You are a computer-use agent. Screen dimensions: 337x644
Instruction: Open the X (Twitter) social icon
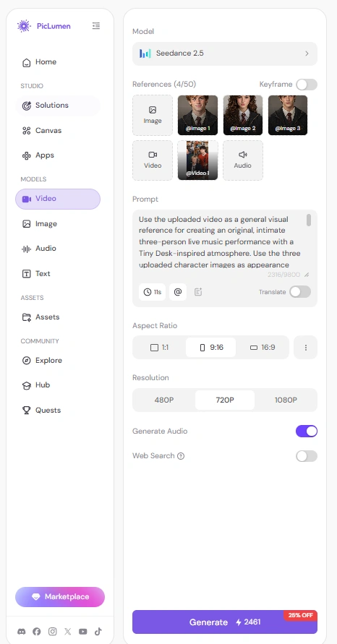click(x=67, y=632)
